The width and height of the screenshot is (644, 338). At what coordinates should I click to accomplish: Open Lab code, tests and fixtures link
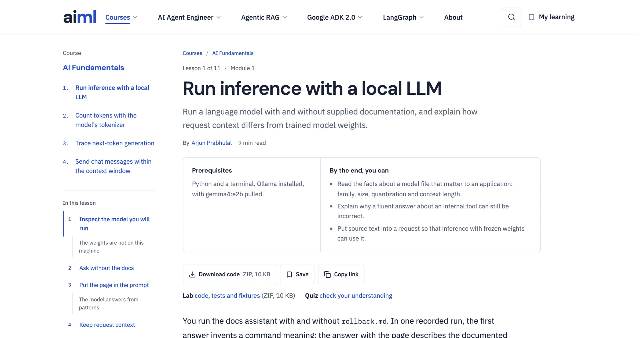(227, 296)
